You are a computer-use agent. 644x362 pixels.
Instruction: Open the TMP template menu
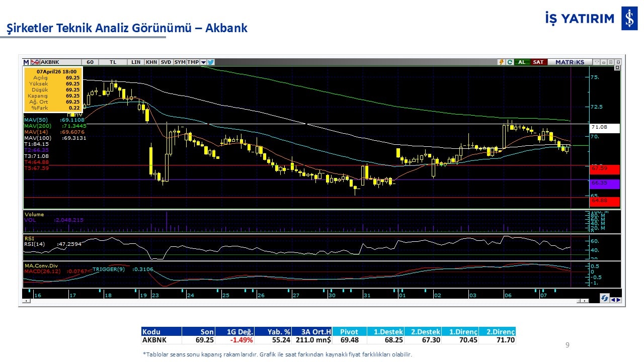[x=193, y=62]
